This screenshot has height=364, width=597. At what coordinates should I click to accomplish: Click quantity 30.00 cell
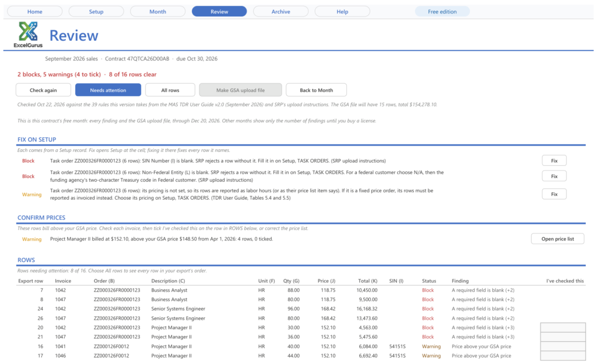(293, 327)
